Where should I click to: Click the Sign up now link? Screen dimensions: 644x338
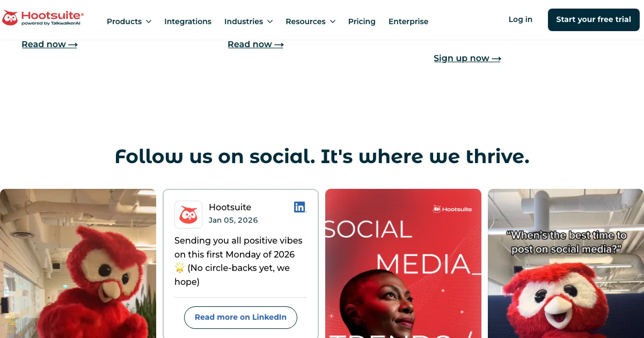pos(467,58)
